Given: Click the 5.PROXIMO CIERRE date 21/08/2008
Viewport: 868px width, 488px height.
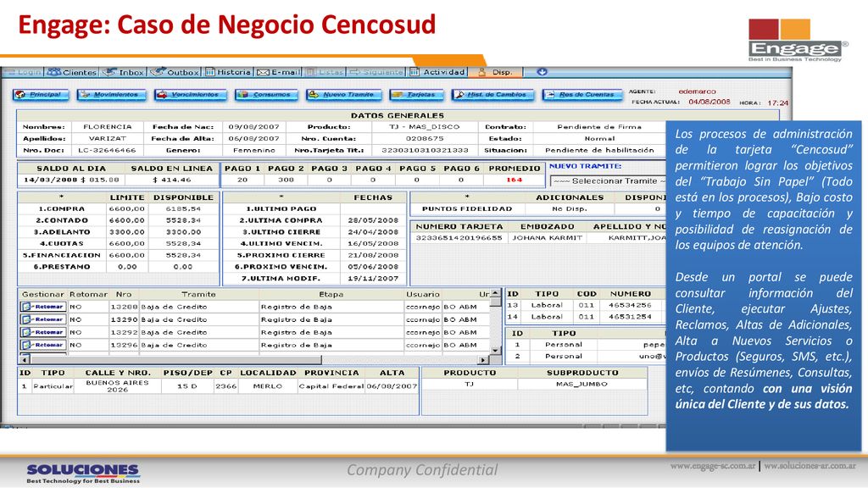Looking at the screenshot, I should pyautogui.click(x=373, y=255).
